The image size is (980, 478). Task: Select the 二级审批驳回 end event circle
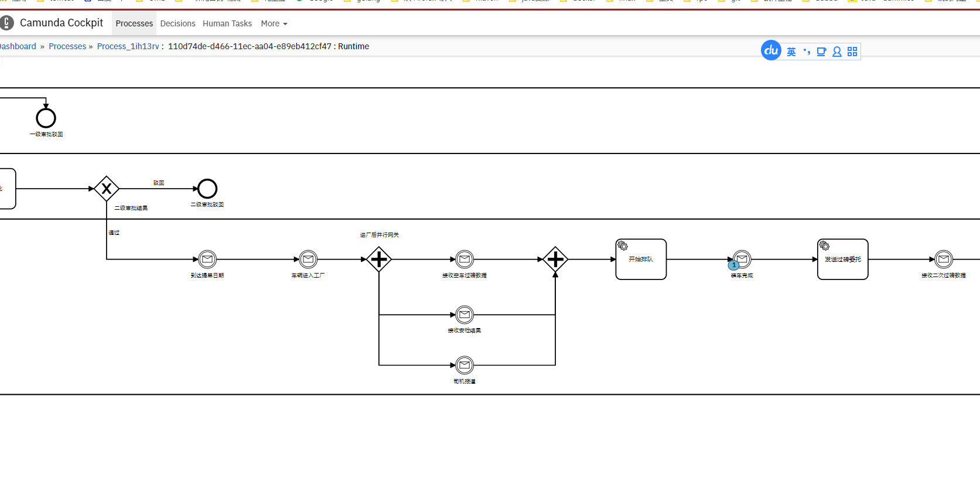point(207,189)
